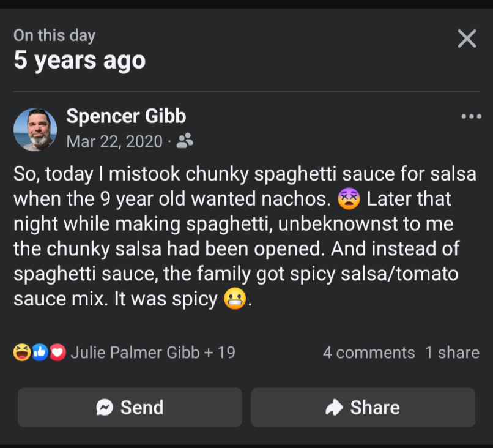493x448 pixels.
Task: Open the three-dot post options menu
Action: coord(471,116)
